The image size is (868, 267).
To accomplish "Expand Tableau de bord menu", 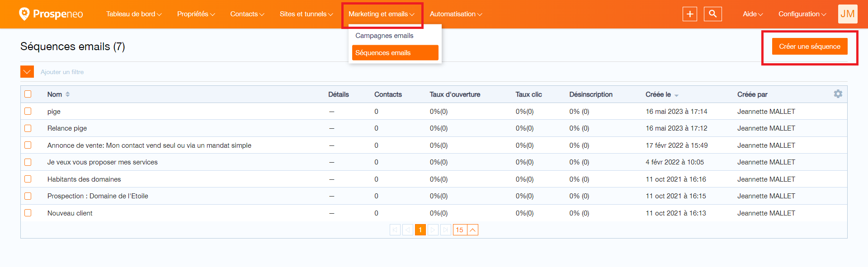I will 134,14.
